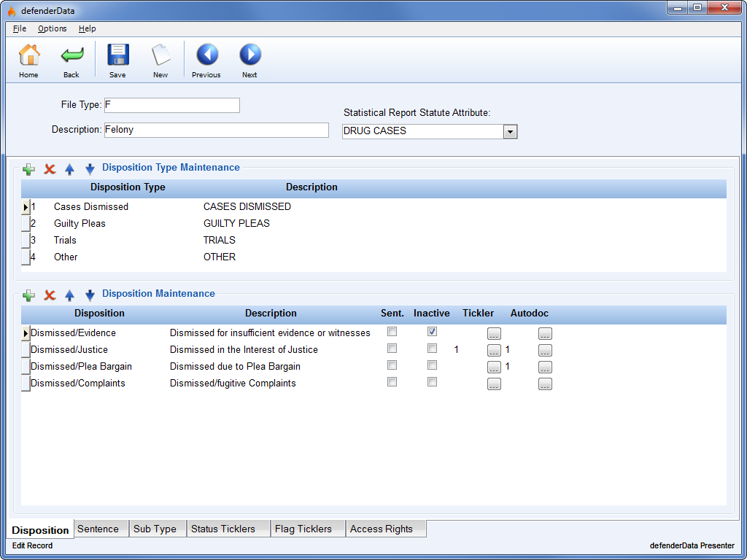The width and height of the screenshot is (747, 560).
Task: Open Autodoc browse button for Dismissed/Plea Bargain
Action: pos(545,367)
